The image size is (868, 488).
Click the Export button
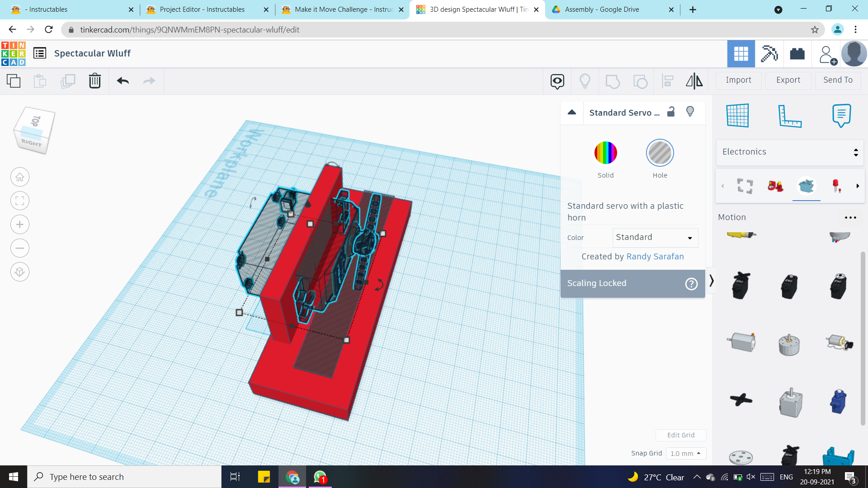tap(788, 80)
